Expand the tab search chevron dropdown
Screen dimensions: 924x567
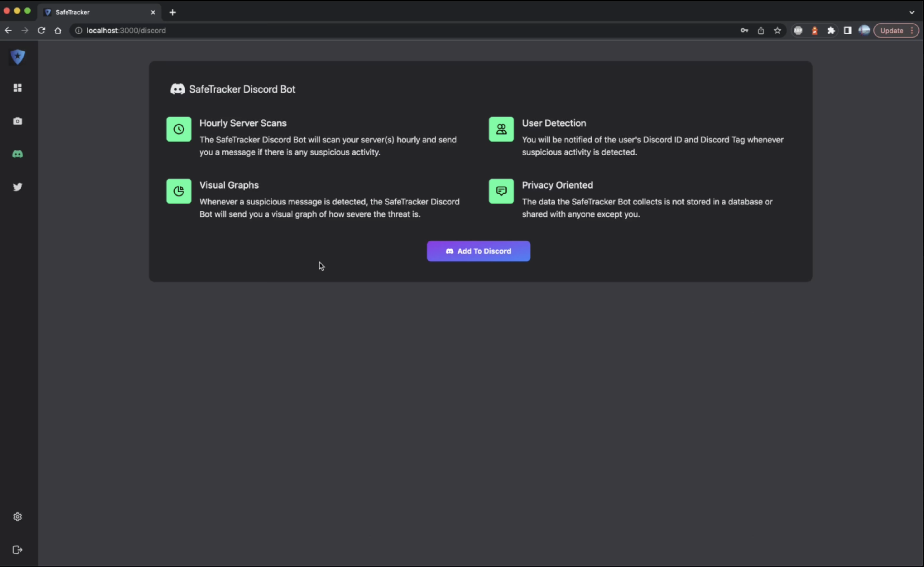point(912,12)
